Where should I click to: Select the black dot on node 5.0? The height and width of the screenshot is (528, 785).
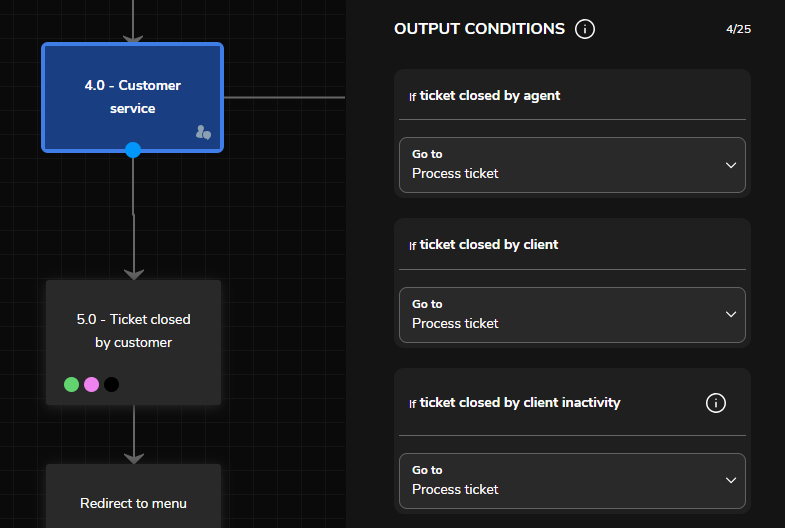(112, 384)
